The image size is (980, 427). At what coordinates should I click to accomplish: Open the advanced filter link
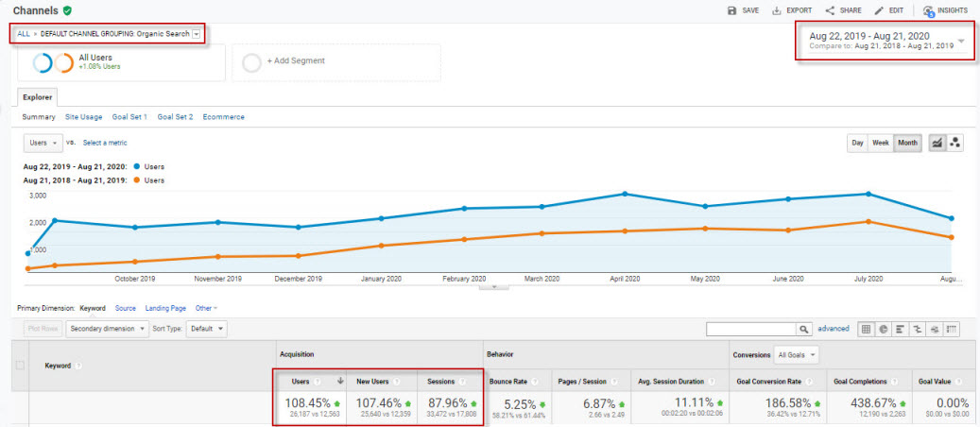(x=834, y=329)
